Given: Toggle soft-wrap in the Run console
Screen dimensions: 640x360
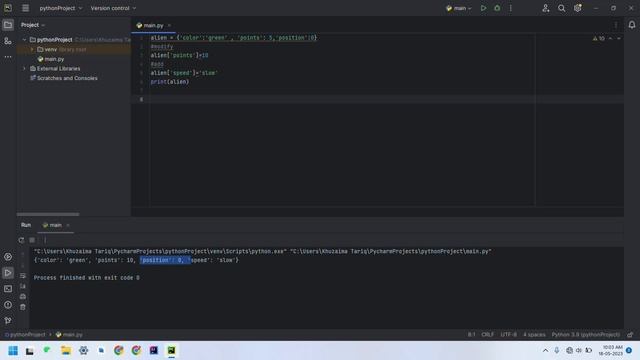Looking at the screenshot, I should coord(23,276).
